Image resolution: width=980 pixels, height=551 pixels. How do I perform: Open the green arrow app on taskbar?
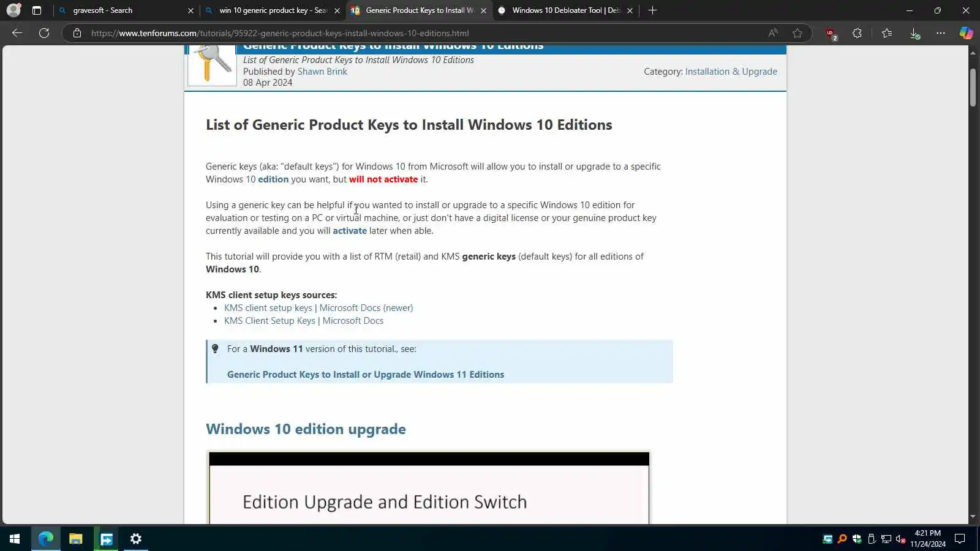coord(107,539)
